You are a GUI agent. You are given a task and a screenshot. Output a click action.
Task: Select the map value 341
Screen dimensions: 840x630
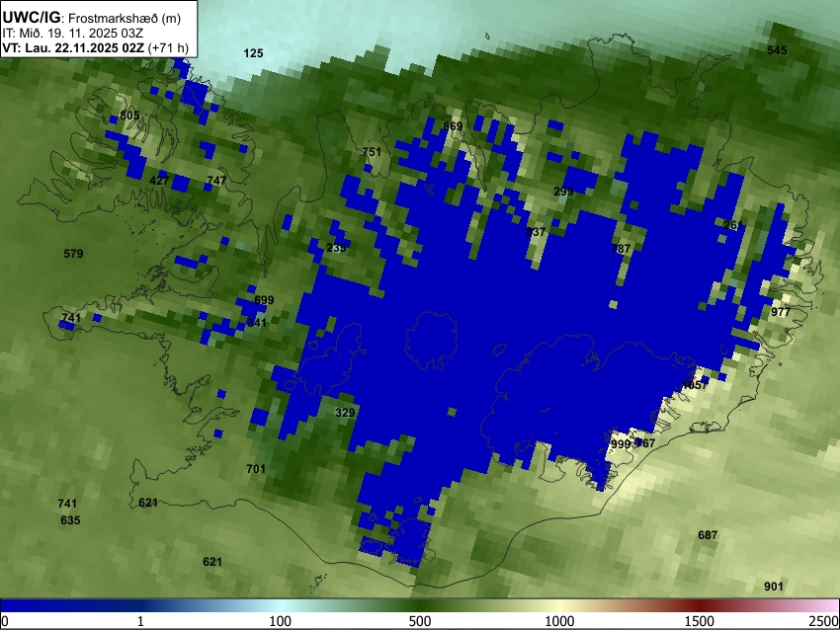(257, 323)
